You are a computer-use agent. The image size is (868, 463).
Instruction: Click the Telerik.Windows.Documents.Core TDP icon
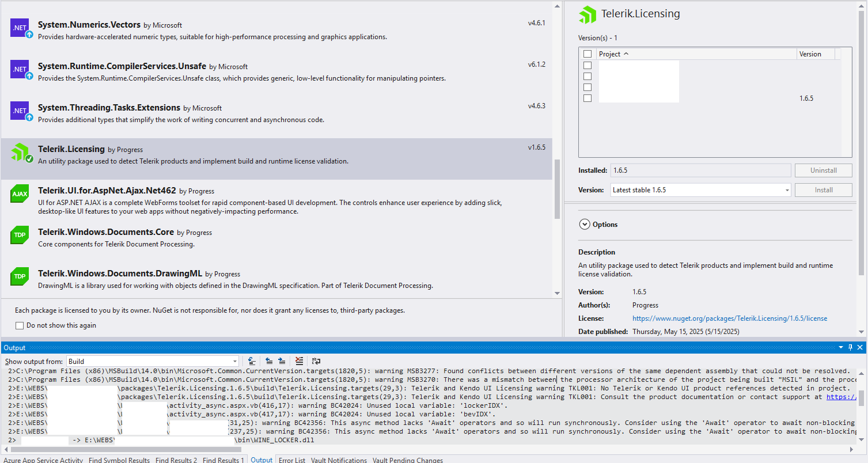click(20, 235)
